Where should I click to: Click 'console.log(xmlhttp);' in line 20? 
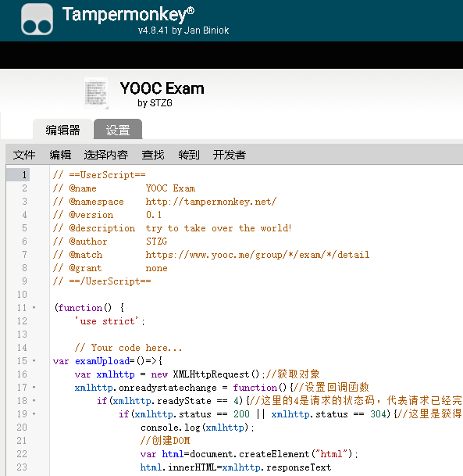click(x=198, y=428)
